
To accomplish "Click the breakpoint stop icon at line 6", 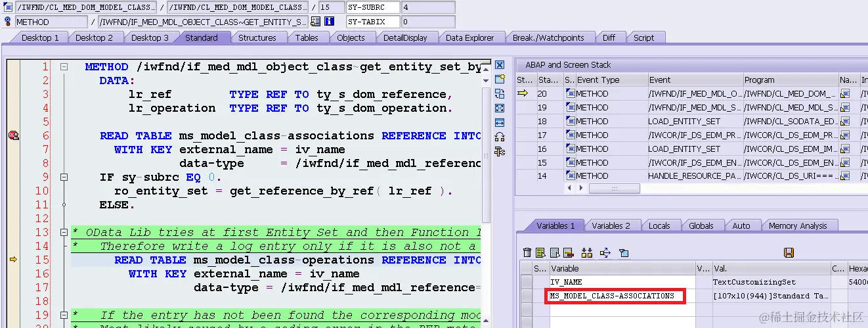I will tap(13, 135).
